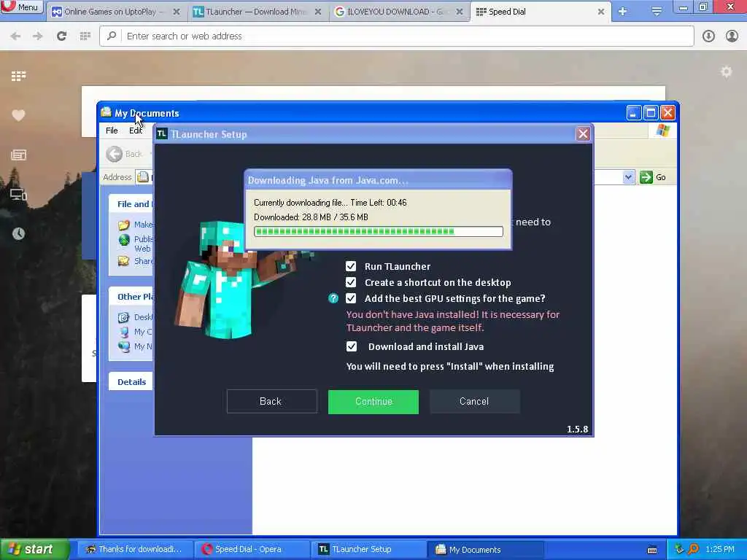747x560 pixels.
Task: Click the Windows flag logo in My Documents
Action: [x=662, y=131]
